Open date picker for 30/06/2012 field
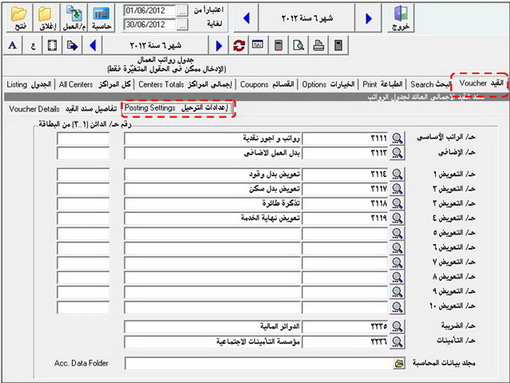510x383 pixels. (x=182, y=25)
